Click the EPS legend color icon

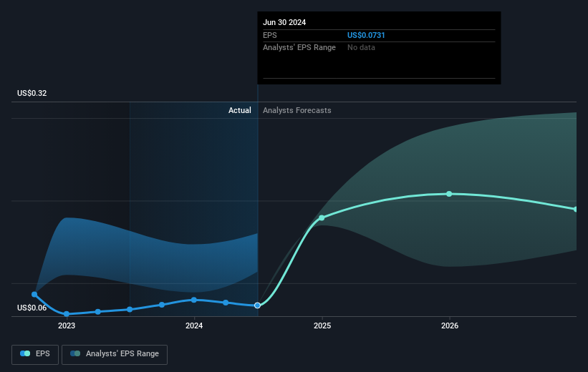25,353
